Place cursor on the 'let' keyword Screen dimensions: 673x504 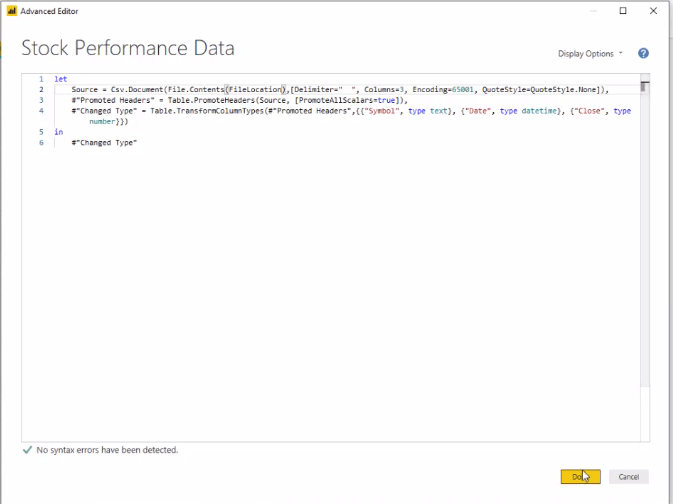click(x=61, y=79)
